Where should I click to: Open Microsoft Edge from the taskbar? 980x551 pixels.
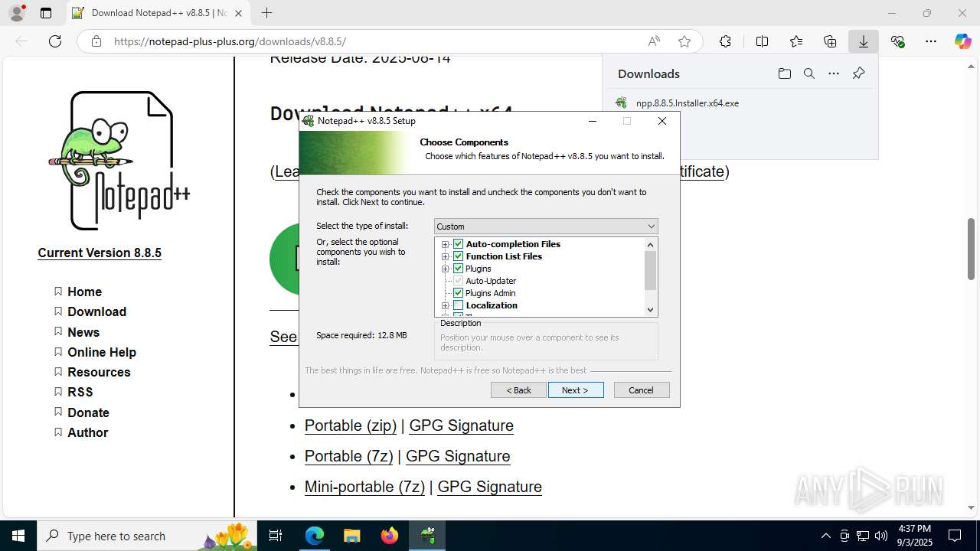(x=315, y=536)
